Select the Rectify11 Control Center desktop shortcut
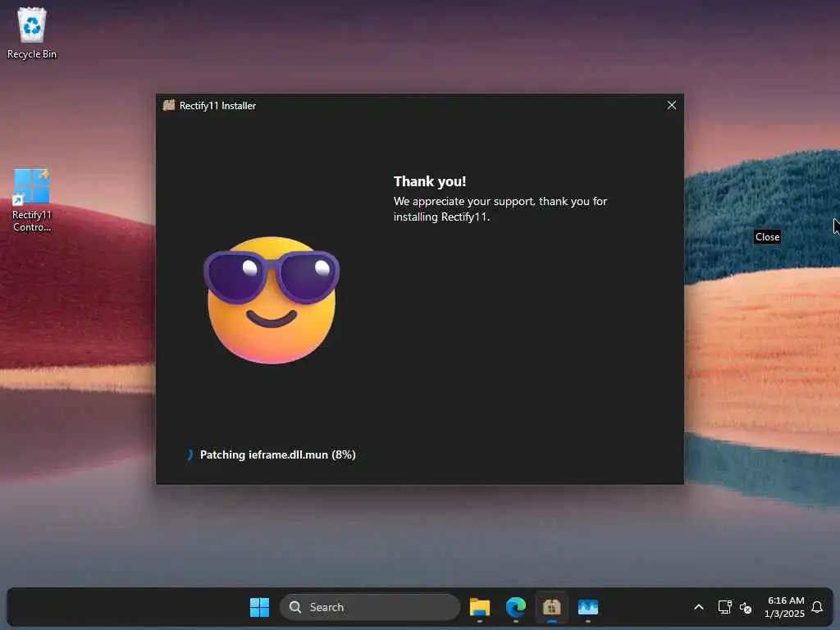840x630 pixels. click(x=32, y=200)
